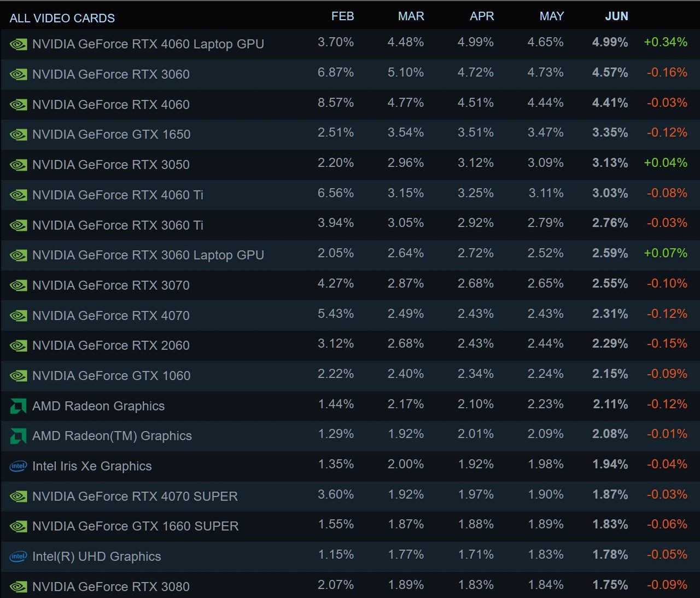Select the ALL VIDEO CARDS heading
The height and width of the screenshot is (598, 700).
coord(62,18)
